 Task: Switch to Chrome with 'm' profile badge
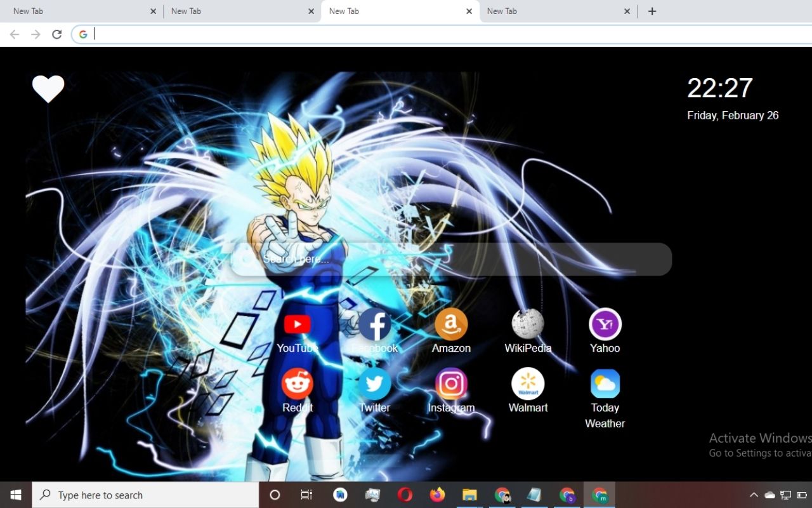point(599,495)
